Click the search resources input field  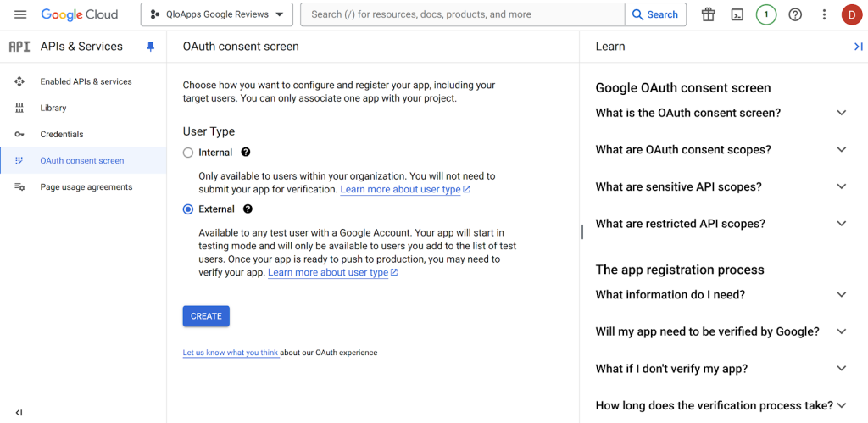point(462,14)
